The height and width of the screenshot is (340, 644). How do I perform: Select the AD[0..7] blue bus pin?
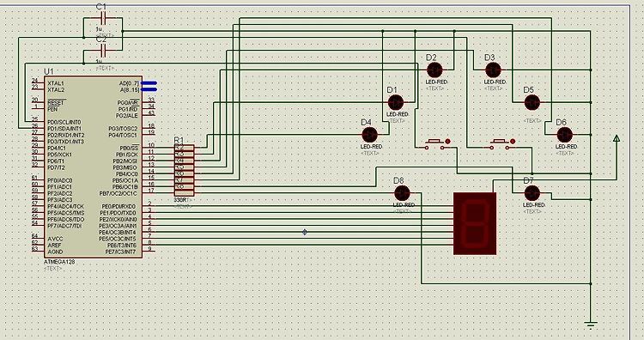(x=149, y=83)
